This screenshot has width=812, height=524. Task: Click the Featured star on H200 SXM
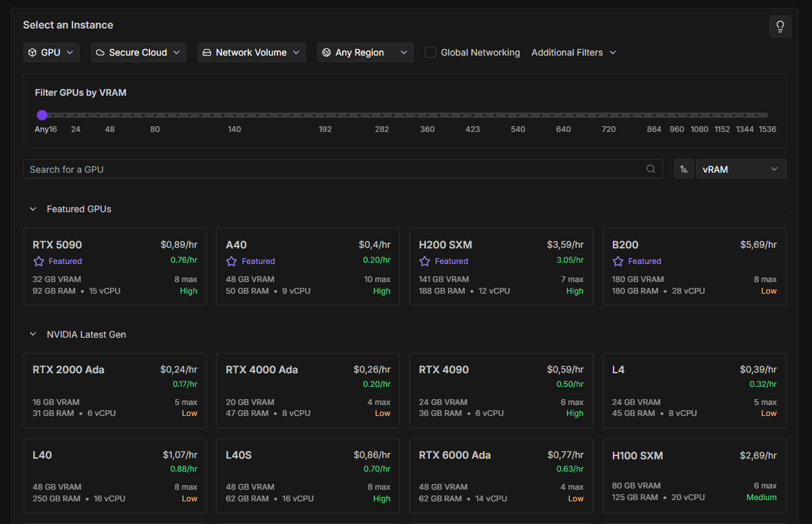tap(425, 261)
